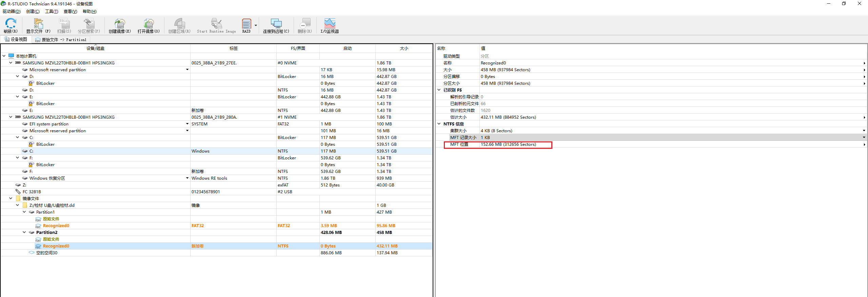Click the Delete toolbar icon
Image resolution: width=868 pixels, height=297 pixels.
(x=305, y=26)
